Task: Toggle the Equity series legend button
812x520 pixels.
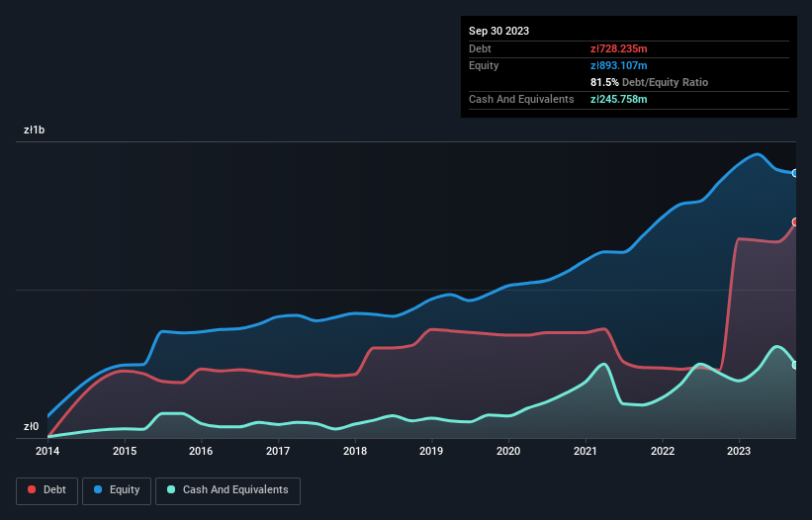Action: [x=117, y=490]
